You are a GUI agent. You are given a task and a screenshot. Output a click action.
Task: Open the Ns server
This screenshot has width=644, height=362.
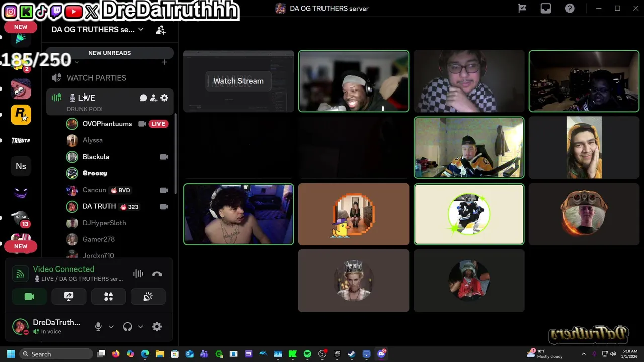coord(21,166)
